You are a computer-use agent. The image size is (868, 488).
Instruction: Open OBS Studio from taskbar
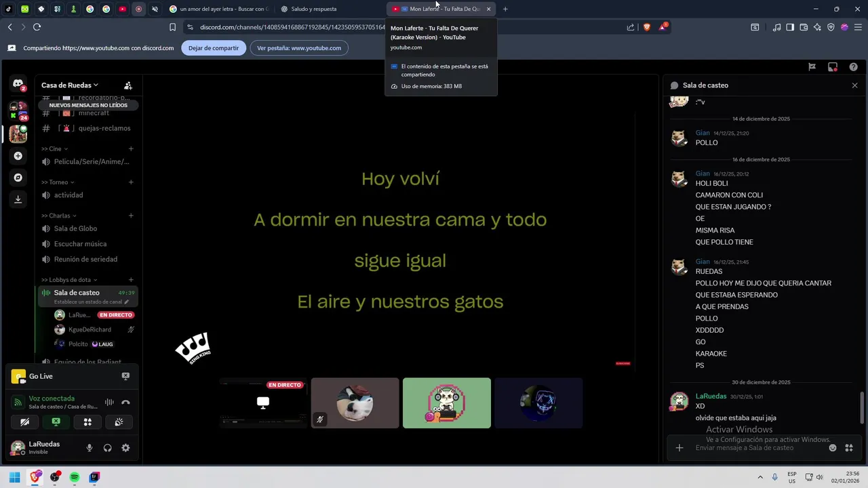point(55,477)
